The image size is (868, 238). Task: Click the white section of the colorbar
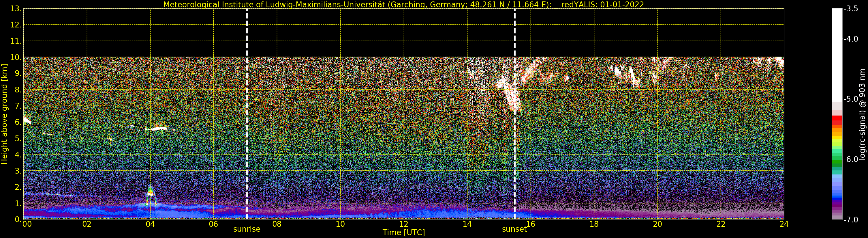(x=837, y=55)
